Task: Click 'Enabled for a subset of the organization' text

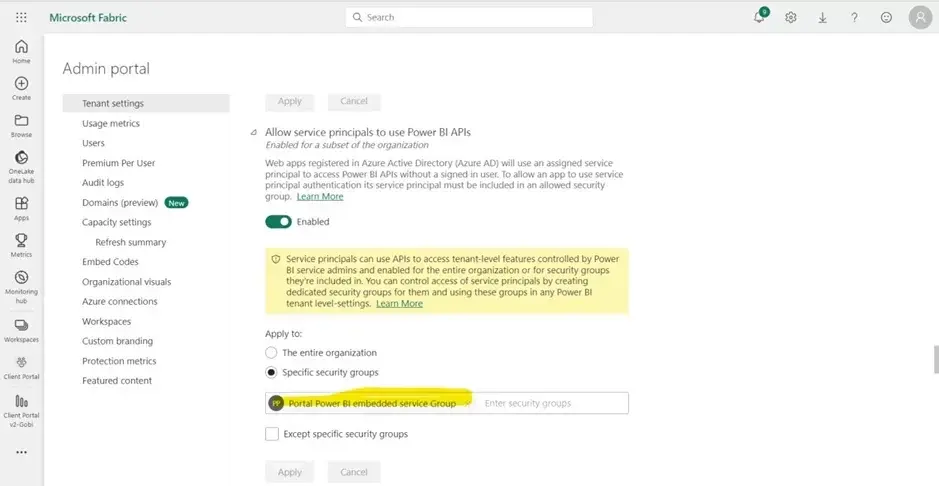Action: (x=347, y=145)
